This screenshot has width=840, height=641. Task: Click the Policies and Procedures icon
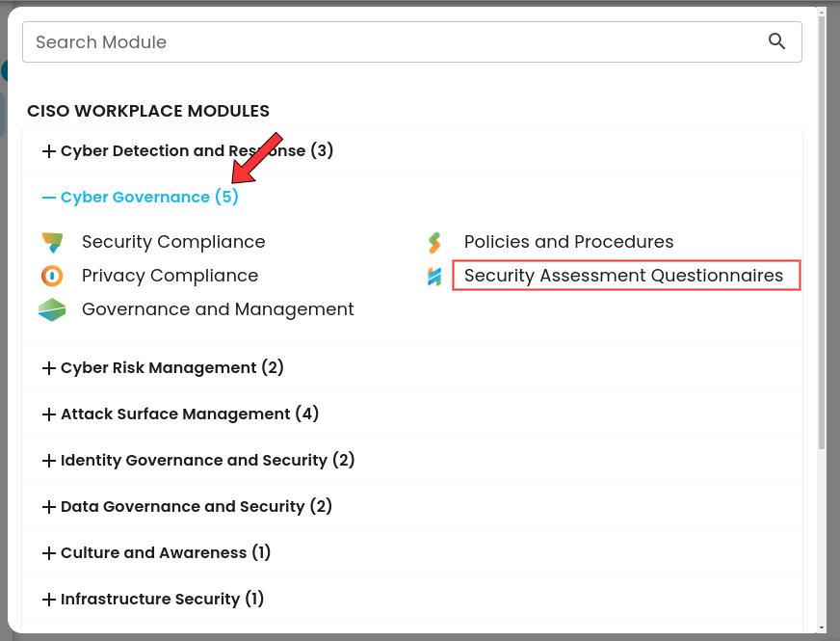(x=434, y=242)
